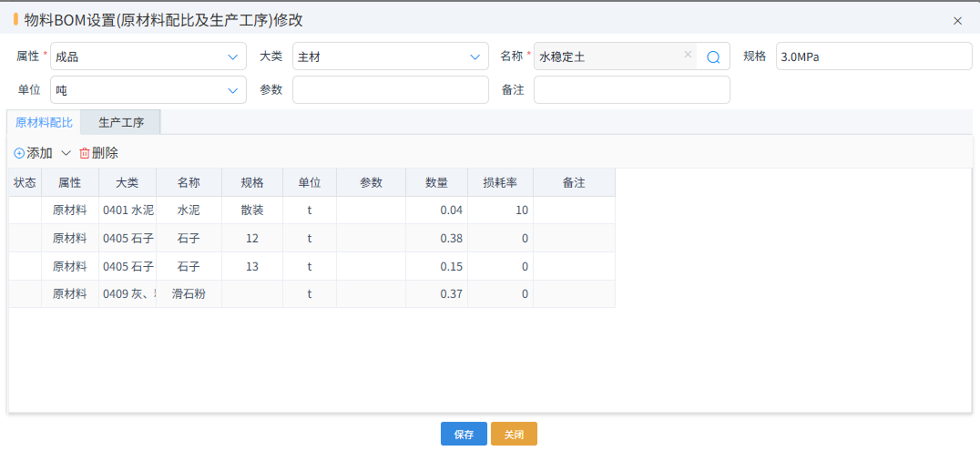Click the empty 参数 input field
The width and height of the screenshot is (980, 451).
point(390,89)
